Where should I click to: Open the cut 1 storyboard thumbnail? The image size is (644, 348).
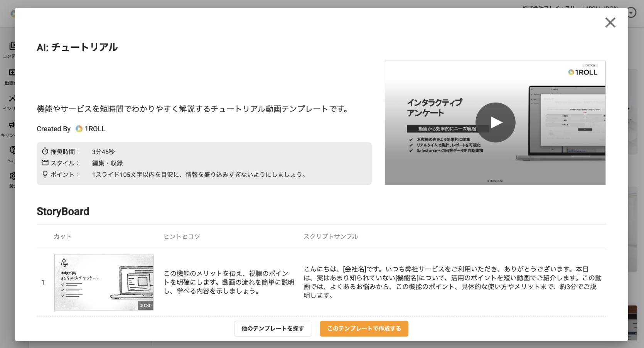(104, 282)
